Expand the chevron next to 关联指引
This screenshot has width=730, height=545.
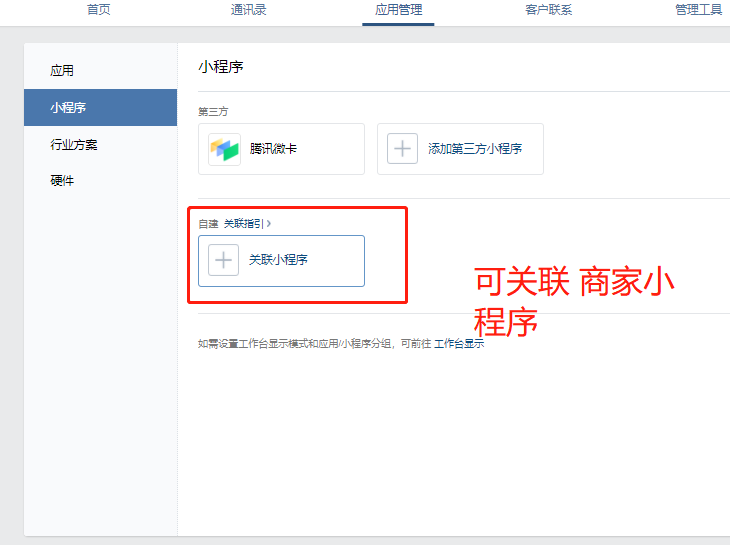pyautogui.click(x=269, y=224)
